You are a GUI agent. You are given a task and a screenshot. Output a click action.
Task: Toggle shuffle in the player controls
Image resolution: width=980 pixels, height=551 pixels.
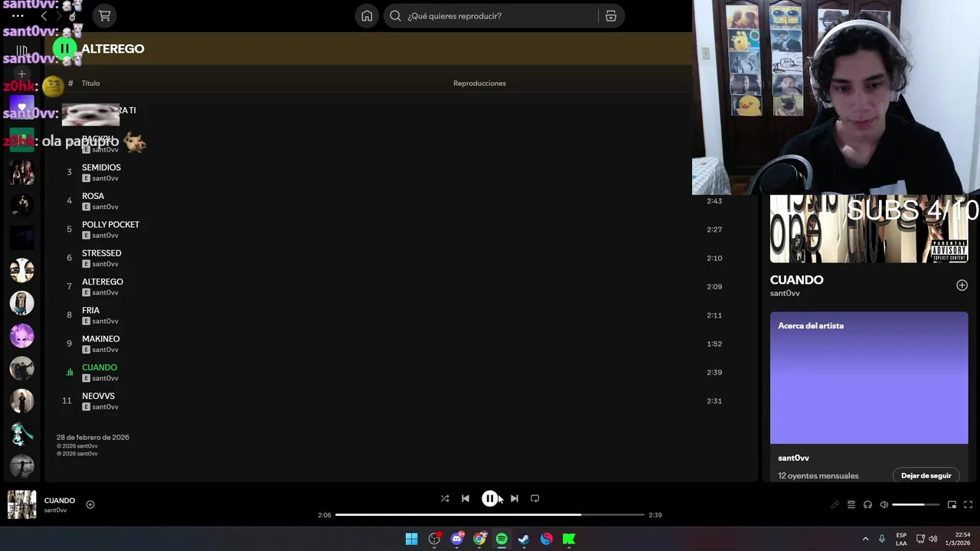[x=445, y=498]
